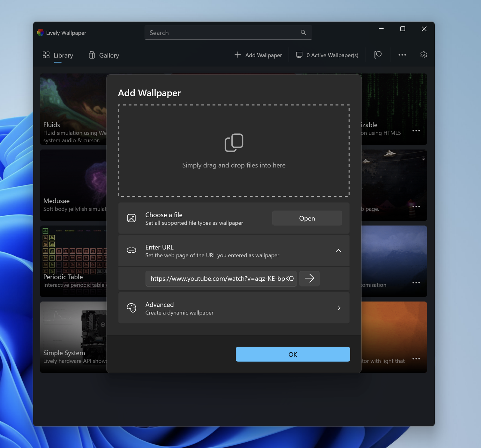Click the drag and drop area text
Image resolution: width=481 pixels, height=448 pixels.
(234, 165)
